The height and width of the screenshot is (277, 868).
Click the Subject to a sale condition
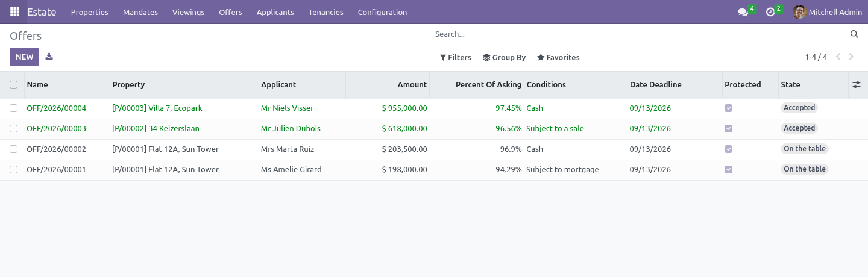click(555, 129)
